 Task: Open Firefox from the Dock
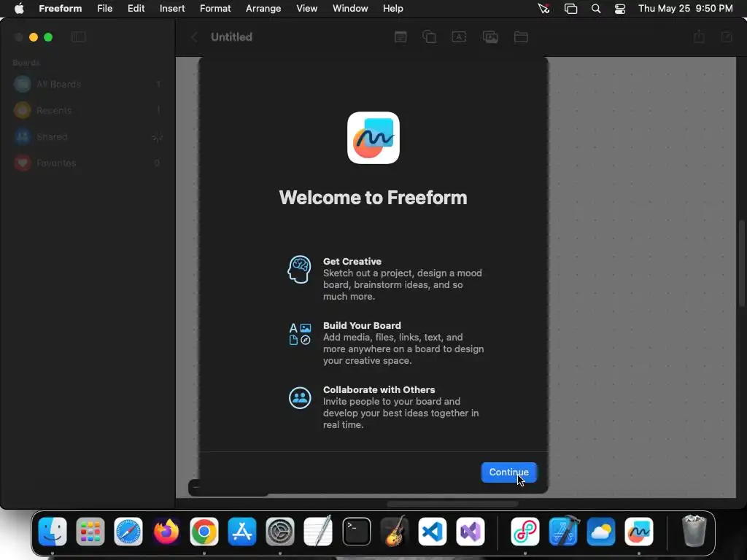pyautogui.click(x=166, y=532)
